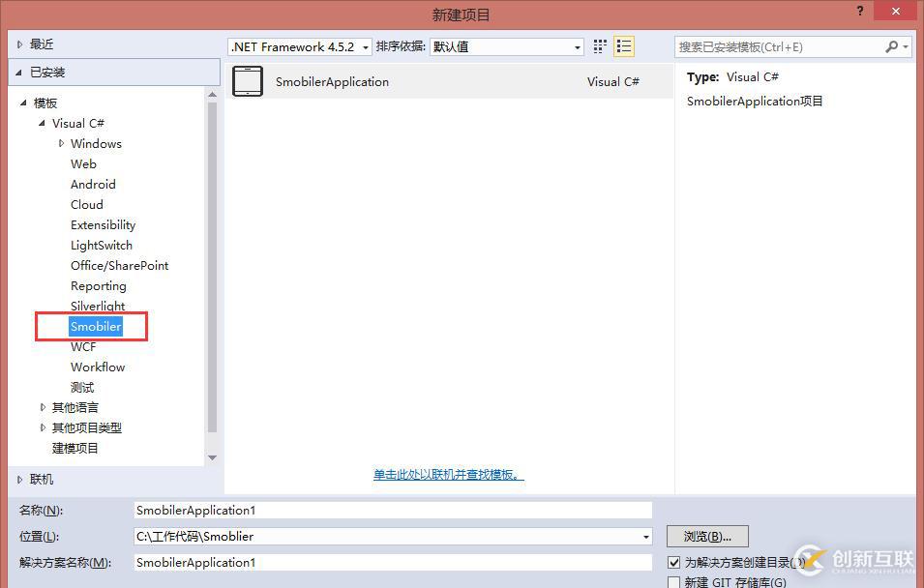924x588 pixels.
Task: Collapse the 模板 tree node
Action: [23, 103]
